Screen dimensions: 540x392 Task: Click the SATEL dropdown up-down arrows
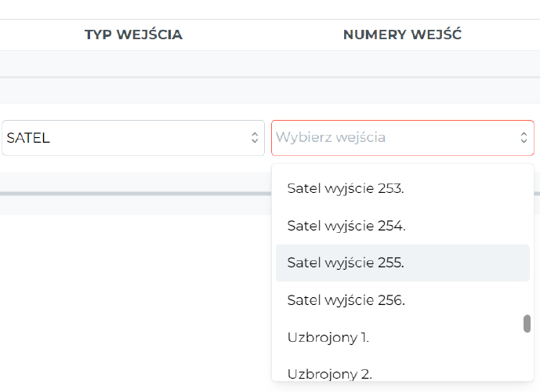[x=255, y=138]
